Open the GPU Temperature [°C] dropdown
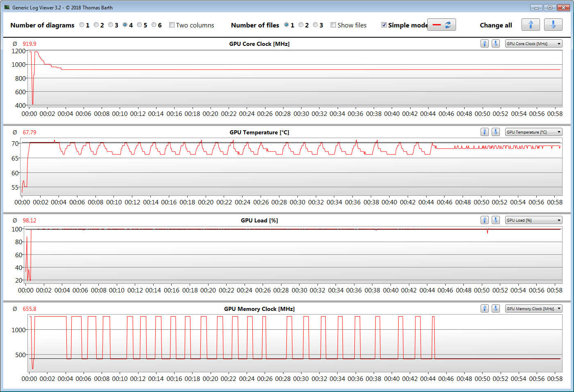This screenshot has width=574, height=392. 533,132
